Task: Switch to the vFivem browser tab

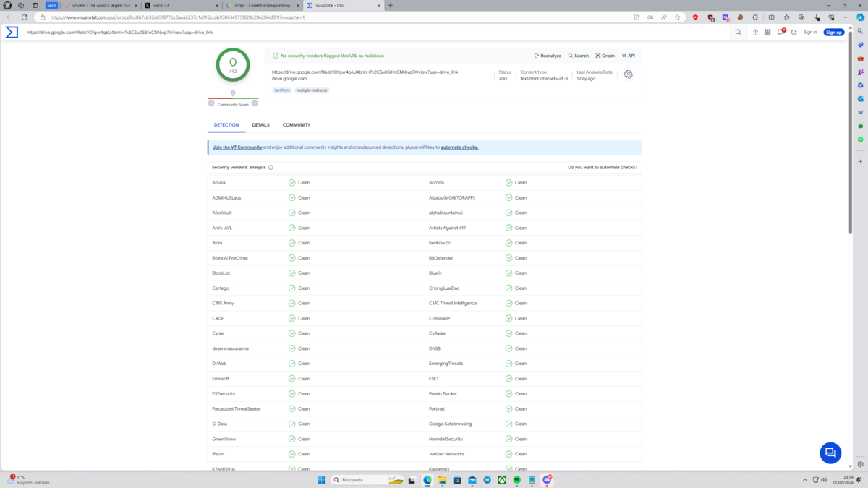Action: (100, 5)
